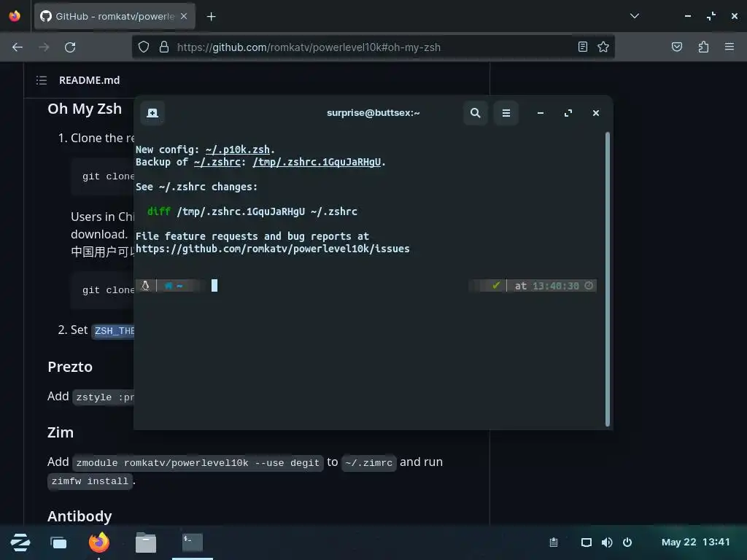Toggle reader view in the address bar
Image resolution: width=747 pixels, height=560 pixels.
click(x=583, y=47)
